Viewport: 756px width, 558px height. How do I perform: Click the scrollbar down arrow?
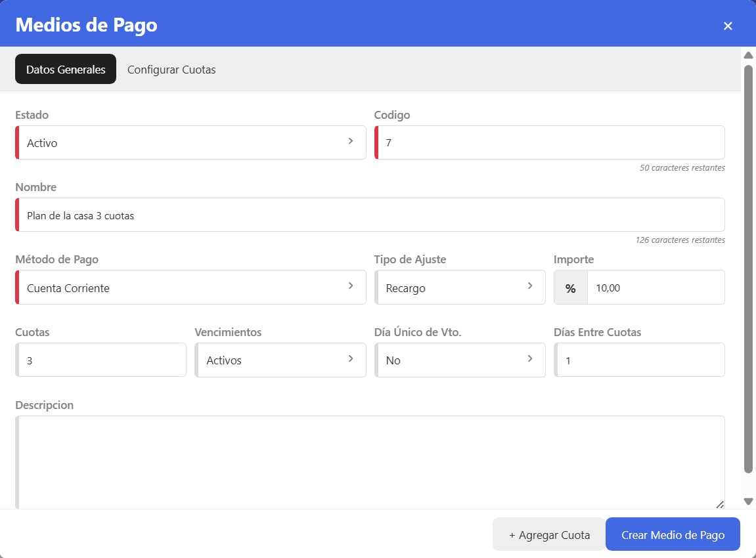(x=748, y=501)
